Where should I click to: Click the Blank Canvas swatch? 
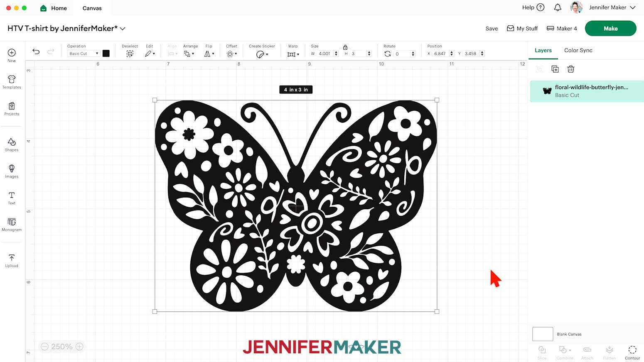click(x=543, y=334)
